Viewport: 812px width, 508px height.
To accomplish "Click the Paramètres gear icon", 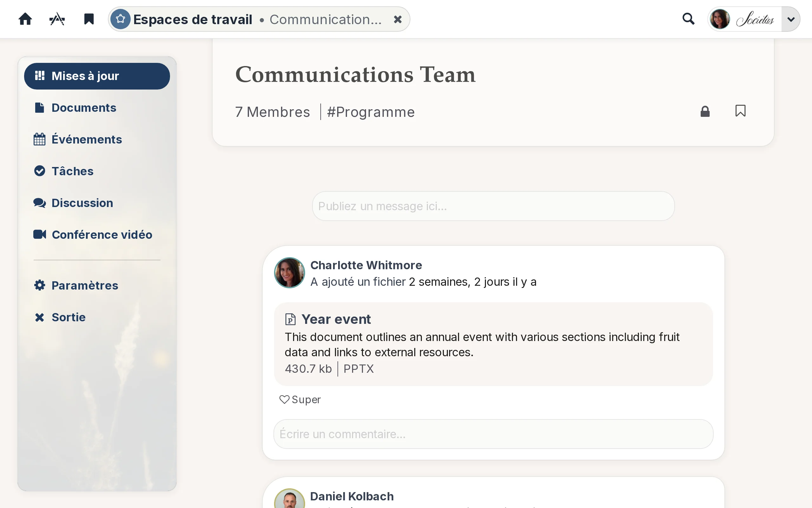I will [x=40, y=285].
